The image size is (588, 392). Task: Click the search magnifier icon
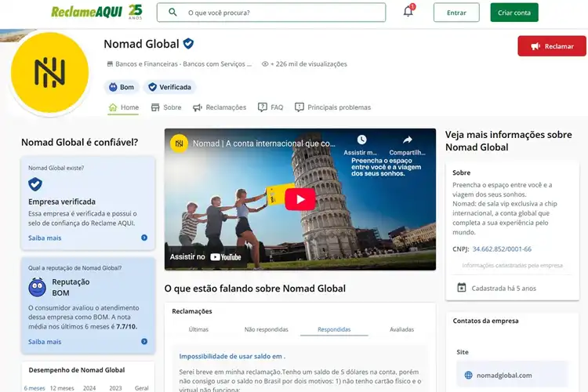point(172,13)
